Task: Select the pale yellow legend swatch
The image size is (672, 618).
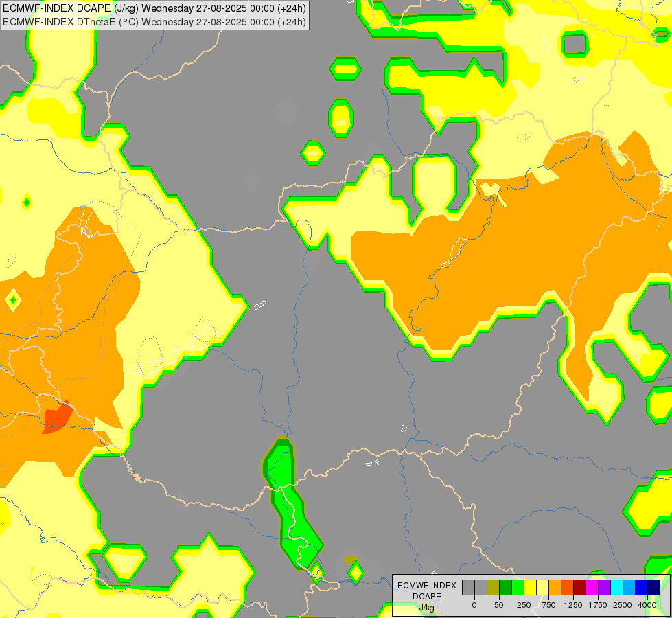Action: pyautogui.click(x=542, y=587)
